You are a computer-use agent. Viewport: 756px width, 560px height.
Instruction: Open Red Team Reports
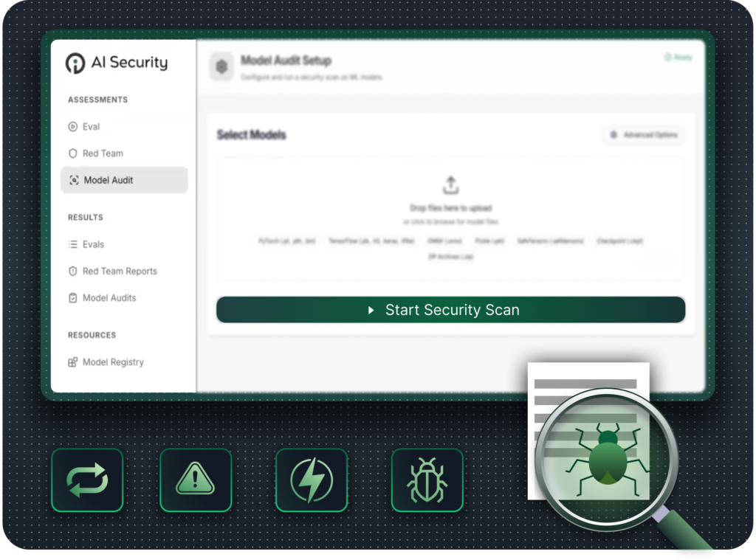pyautogui.click(x=119, y=271)
